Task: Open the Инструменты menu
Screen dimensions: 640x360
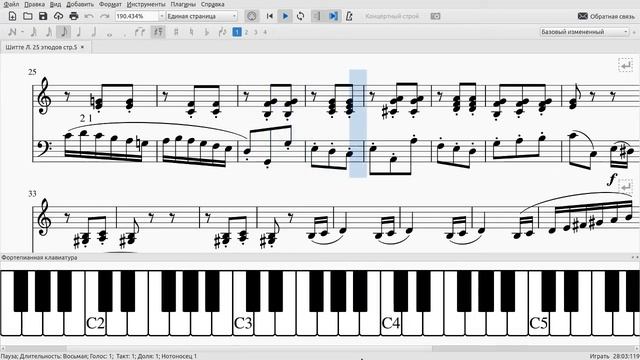Action: tap(146, 4)
